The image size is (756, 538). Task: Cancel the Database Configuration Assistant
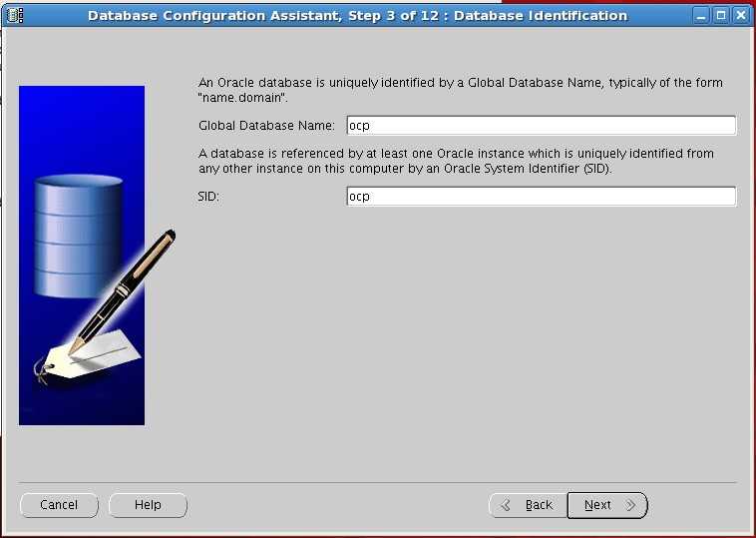[x=59, y=505]
